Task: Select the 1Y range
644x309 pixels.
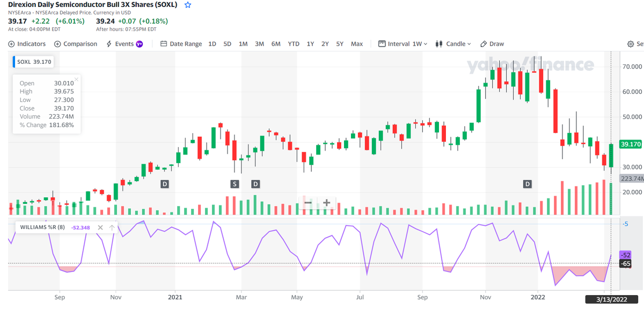Action: click(x=310, y=44)
